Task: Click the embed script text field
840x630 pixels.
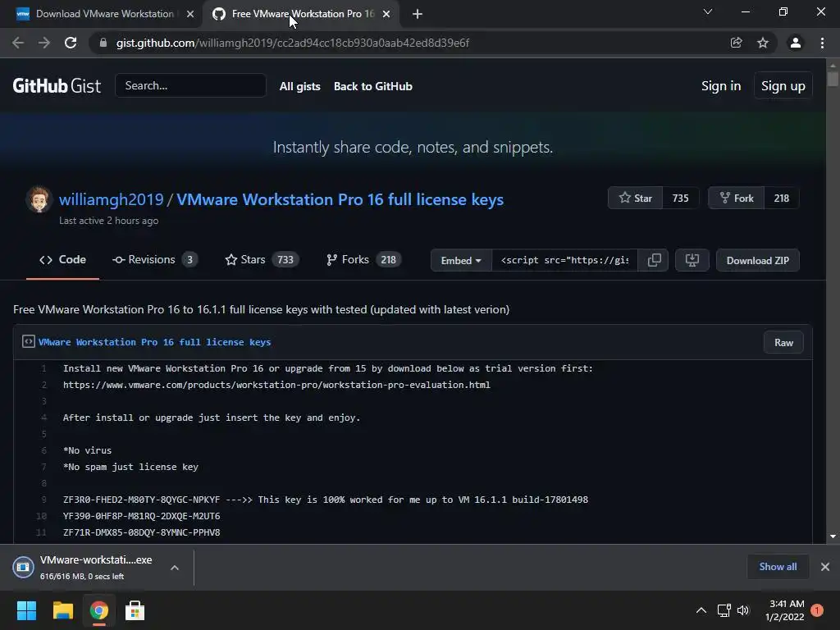Action: [x=564, y=260]
